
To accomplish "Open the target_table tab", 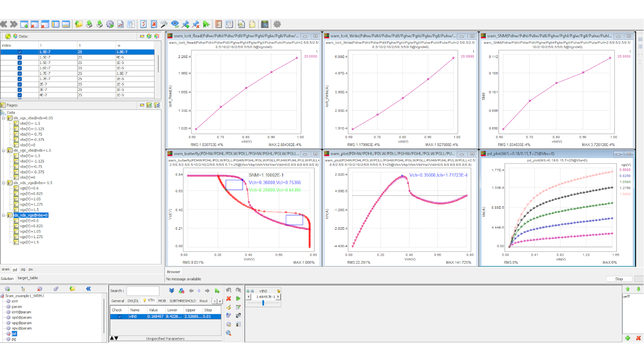I will coord(28,278).
